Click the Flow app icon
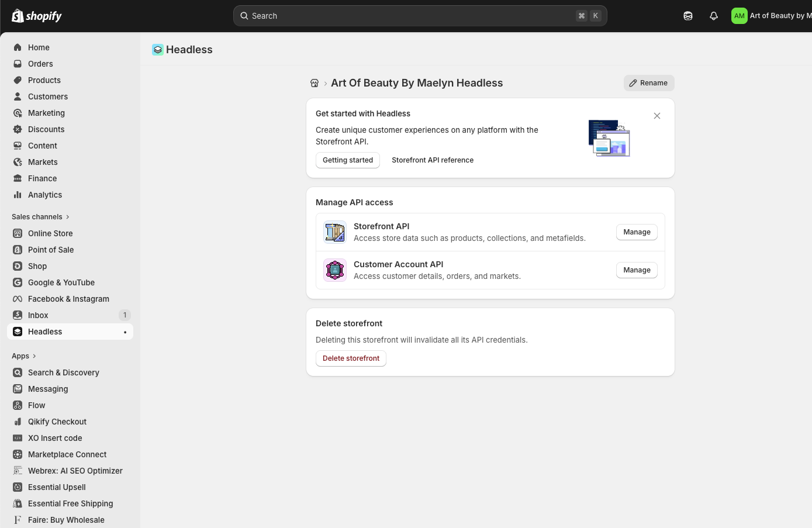 [18, 405]
